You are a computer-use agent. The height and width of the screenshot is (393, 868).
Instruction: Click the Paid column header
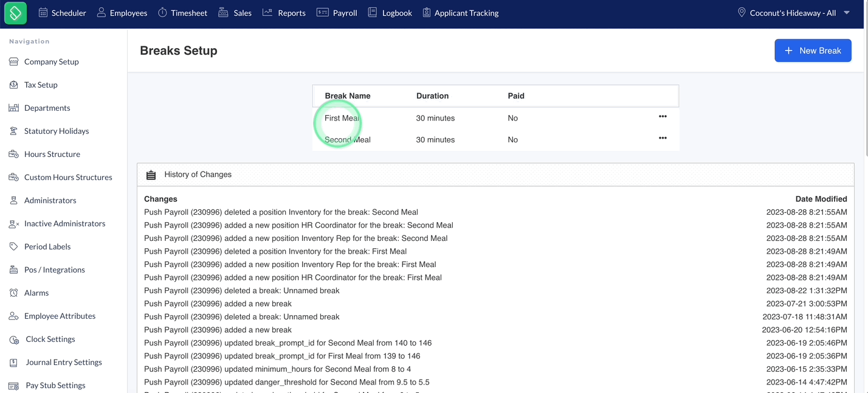[x=516, y=96]
